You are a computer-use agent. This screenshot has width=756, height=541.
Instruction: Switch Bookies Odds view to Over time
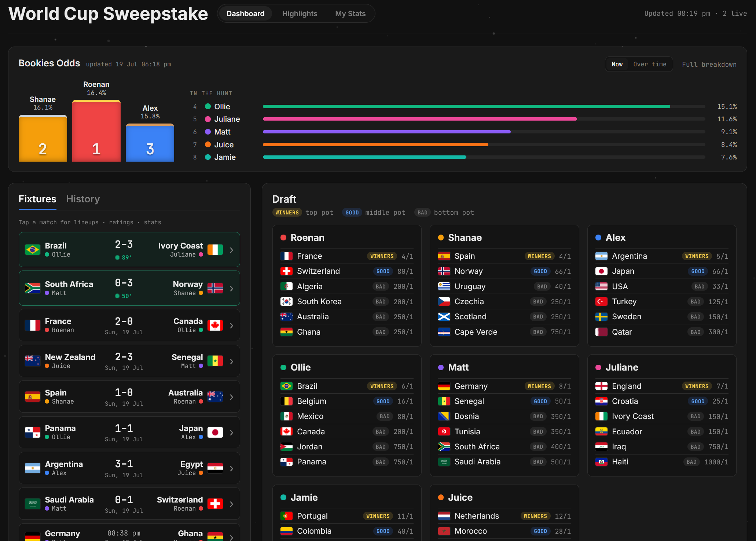pyautogui.click(x=650, y=64)
